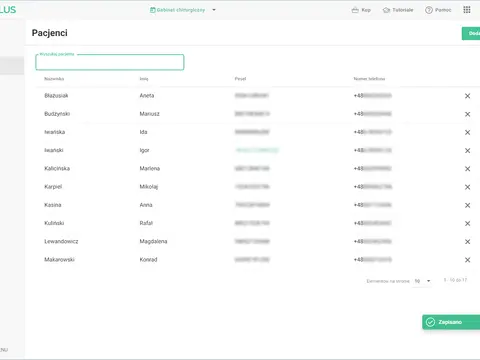Select the surname Budzyński

point(57,114)
